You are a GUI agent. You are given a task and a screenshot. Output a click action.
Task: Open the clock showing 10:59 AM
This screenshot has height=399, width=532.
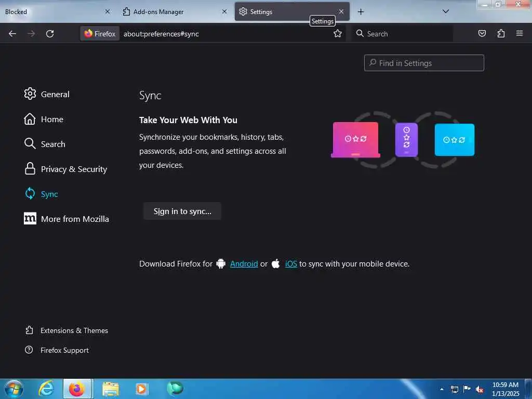point(506,389)
